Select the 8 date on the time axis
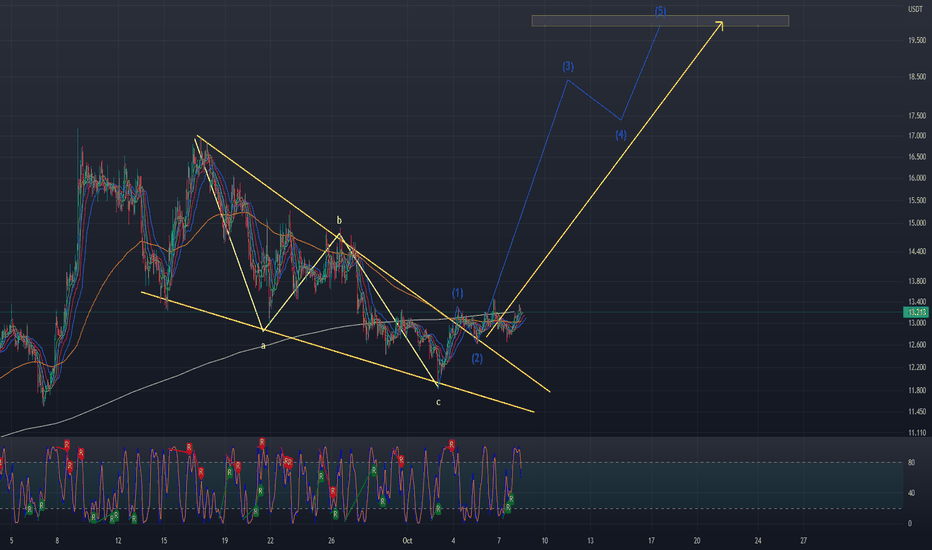The width and height of the screenshot is (932, 550). click(57, 541)
